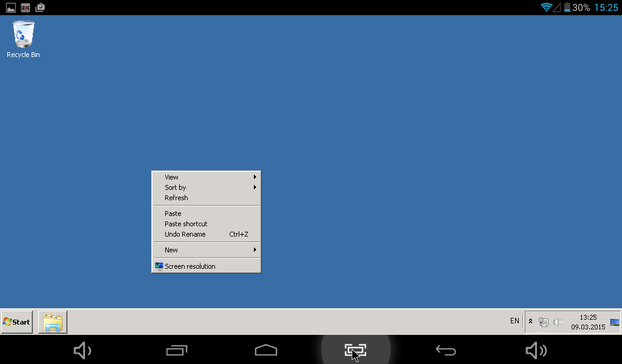The width and height of the screenshot is (622, 364).
Task: Tap the Android clock showing 15:25
Action: [606, 7]
